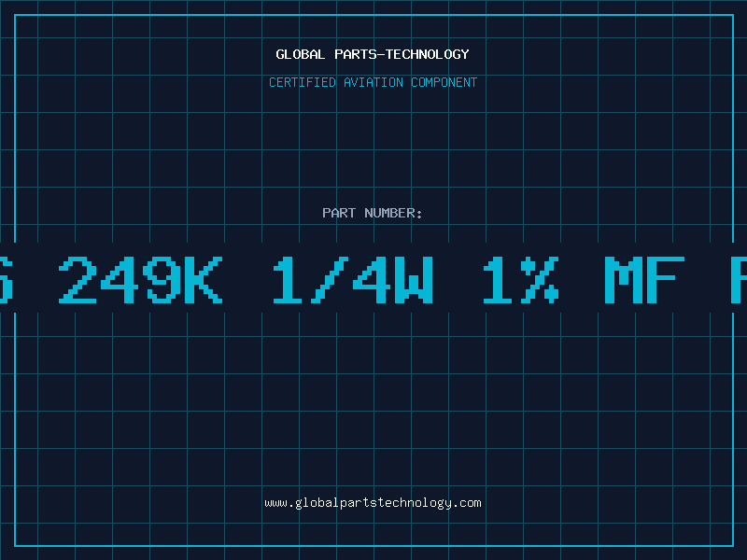The height and width of the screenshot is (560, 747).
Task: Click the 249K value in part number
Action: 141,279
